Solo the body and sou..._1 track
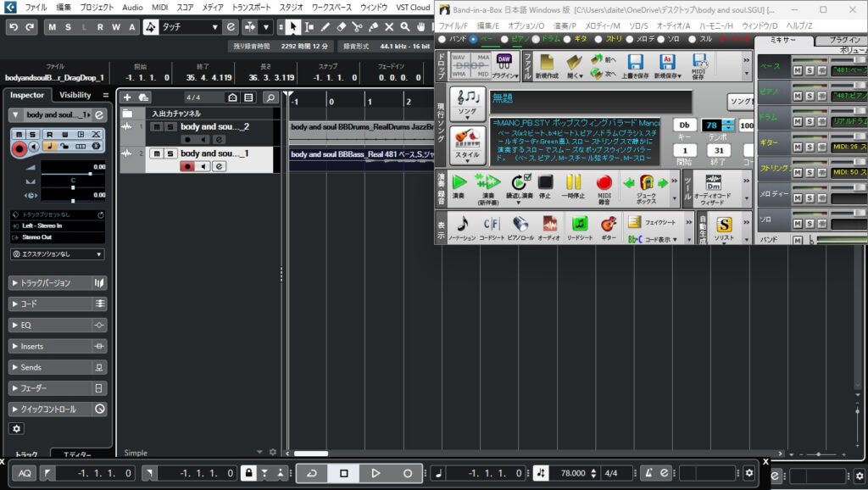868x490 pixels. (170, 153)
